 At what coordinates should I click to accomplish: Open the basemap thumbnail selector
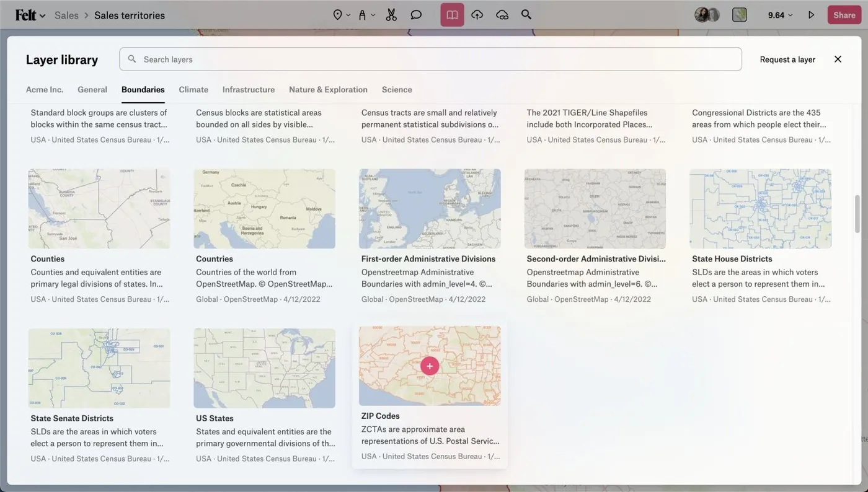coord(739,15)
